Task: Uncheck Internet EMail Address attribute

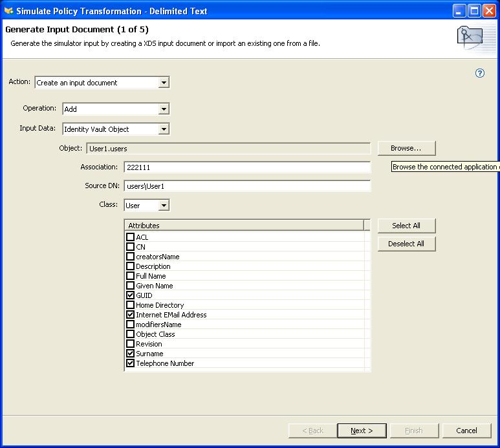Action: 130,315
